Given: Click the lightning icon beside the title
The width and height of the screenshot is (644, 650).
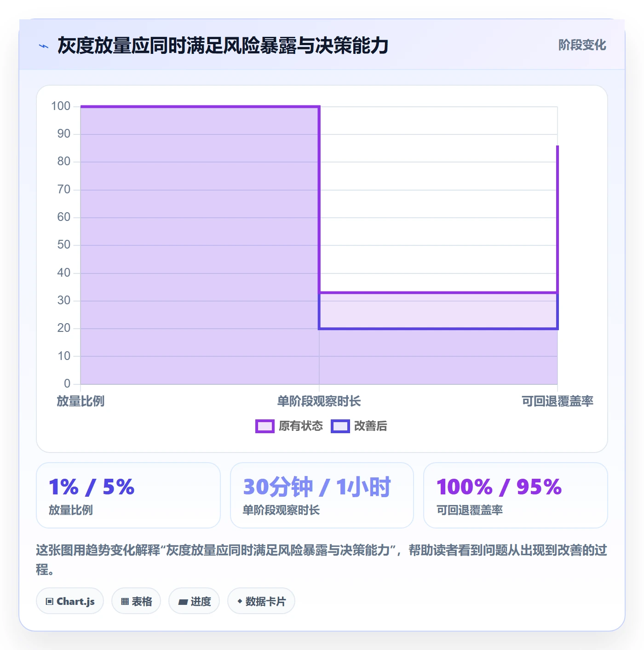Looking at the screenshot, I should tap(44, 46).
